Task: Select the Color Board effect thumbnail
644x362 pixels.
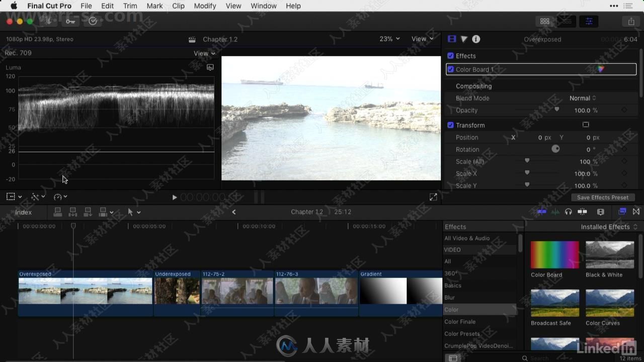Action: tap(555, 255)
